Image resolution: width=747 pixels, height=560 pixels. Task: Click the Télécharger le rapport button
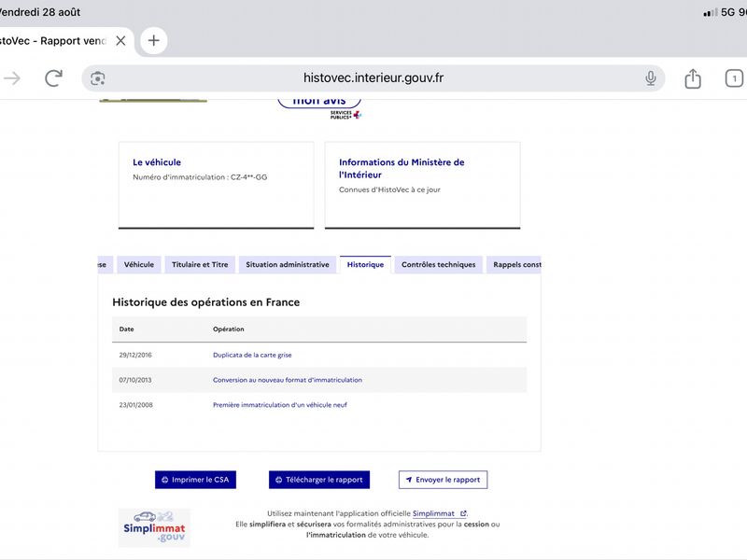(319, 480)
